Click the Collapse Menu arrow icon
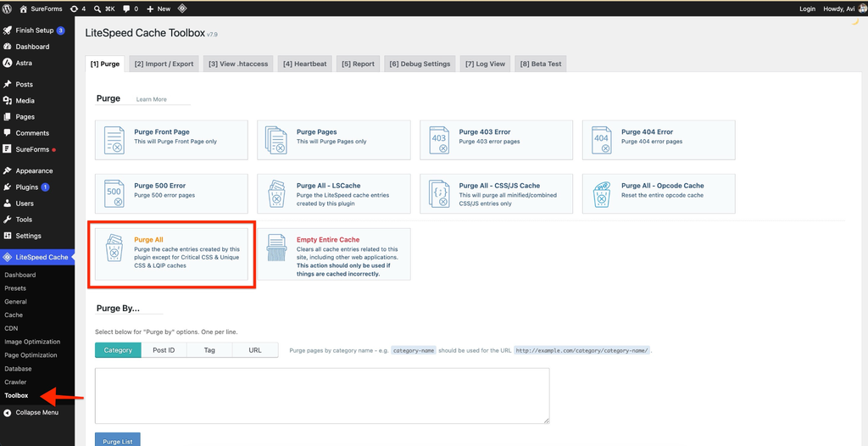The image size is (868, 446). point(7,413)
